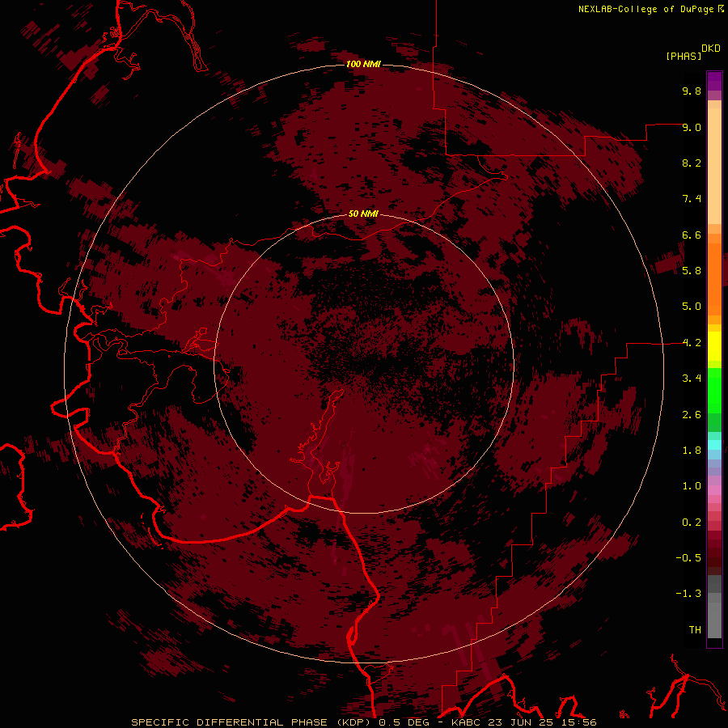
Task: Select the 5.8 scale value
Action: click(692, 271)
